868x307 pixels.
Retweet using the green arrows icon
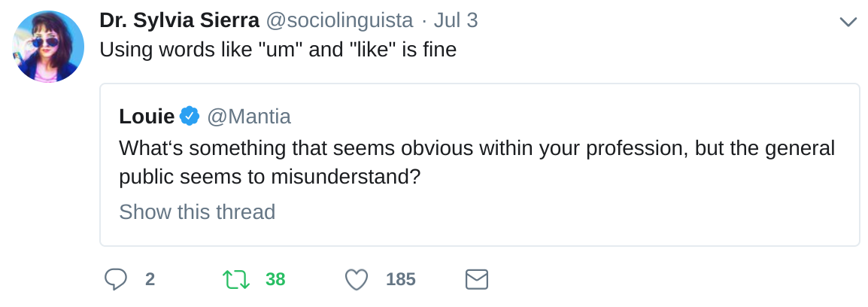(x=236, y=280)
